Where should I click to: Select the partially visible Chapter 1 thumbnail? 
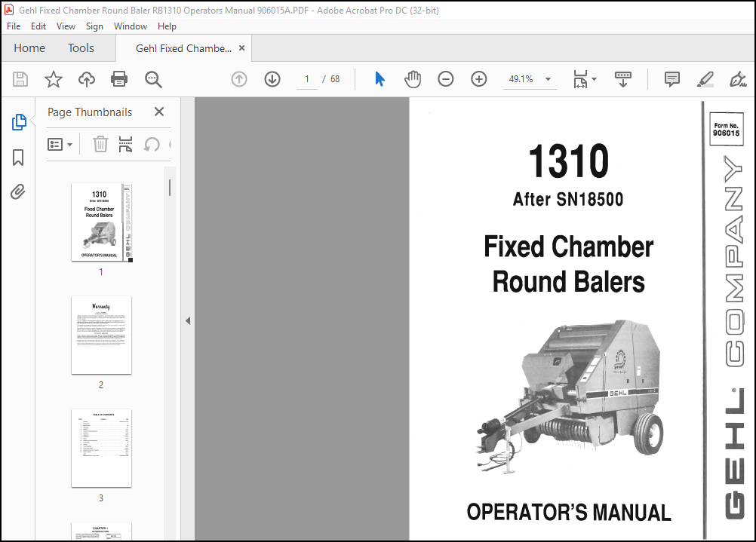click(x=101, y=531)
